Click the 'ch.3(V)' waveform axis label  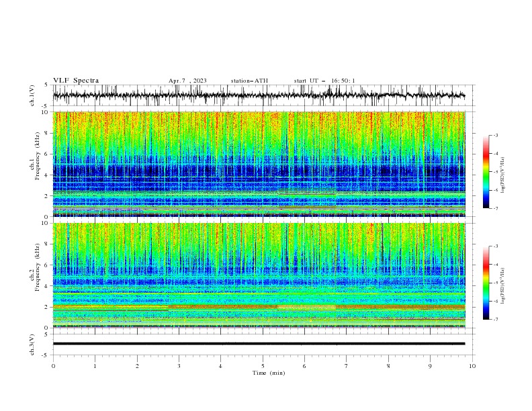32,345
